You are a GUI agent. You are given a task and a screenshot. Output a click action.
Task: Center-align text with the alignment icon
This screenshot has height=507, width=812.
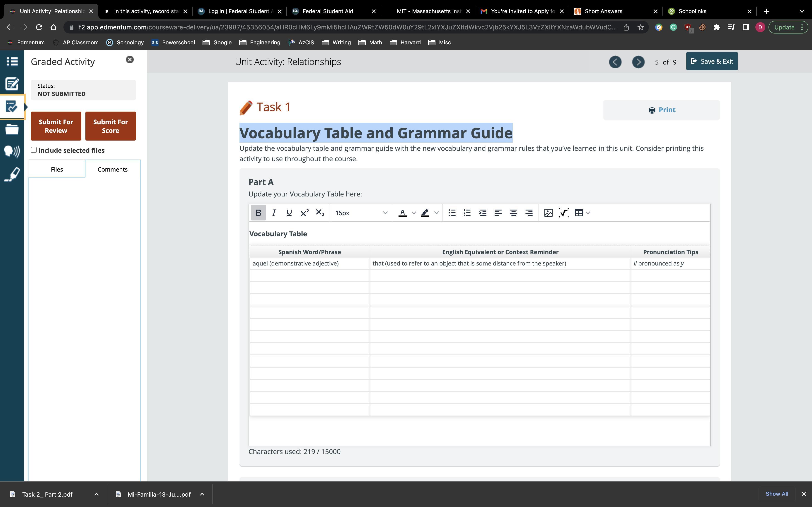pos(513,213)
